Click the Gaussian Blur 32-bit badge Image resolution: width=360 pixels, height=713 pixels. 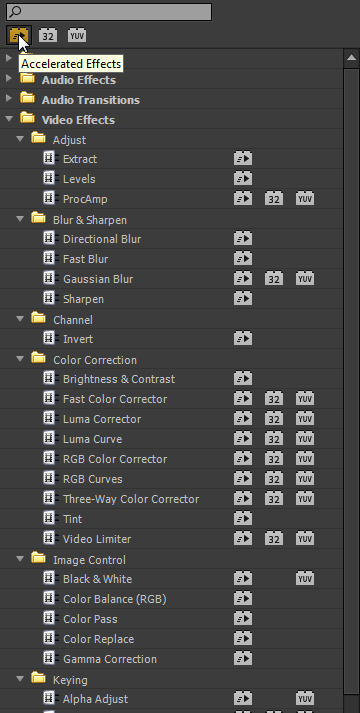click(x=274, y=278)
